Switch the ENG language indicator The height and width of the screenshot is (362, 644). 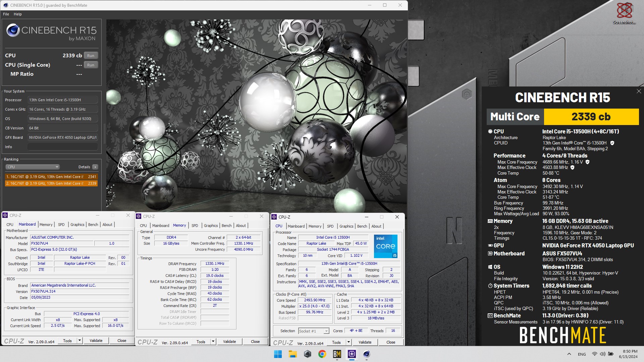coord(582,354)
